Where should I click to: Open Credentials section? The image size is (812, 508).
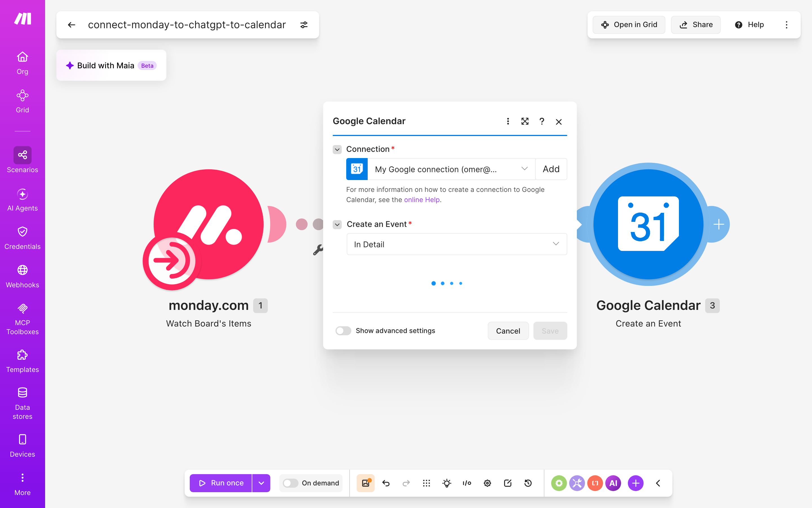pos(23,238)
